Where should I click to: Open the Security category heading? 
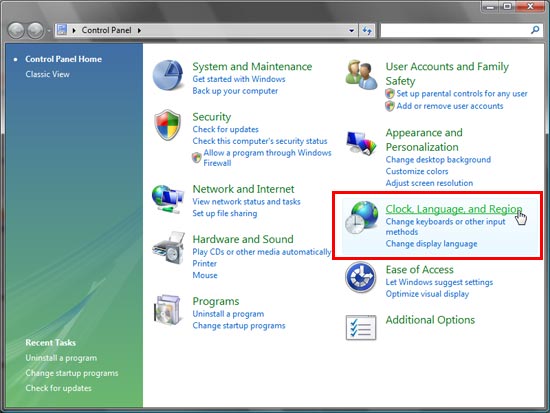click(x=212, y=116)
